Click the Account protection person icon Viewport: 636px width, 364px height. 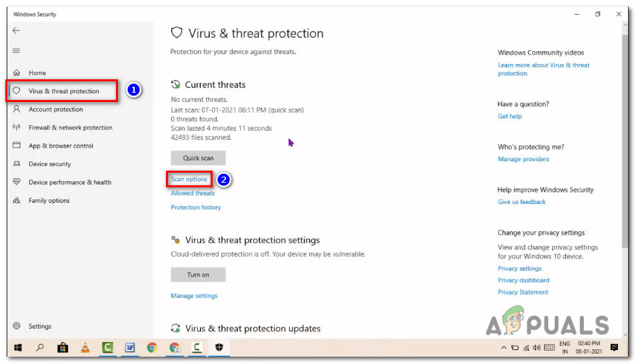[x=17, y=109]
